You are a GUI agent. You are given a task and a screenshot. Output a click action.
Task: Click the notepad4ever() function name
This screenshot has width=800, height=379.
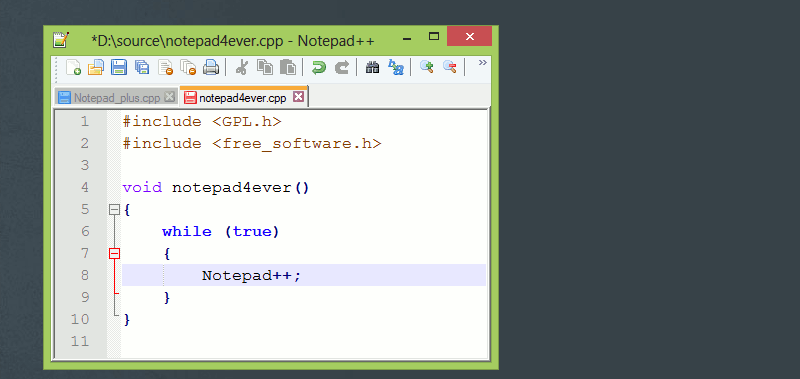(x=241, y=188)
